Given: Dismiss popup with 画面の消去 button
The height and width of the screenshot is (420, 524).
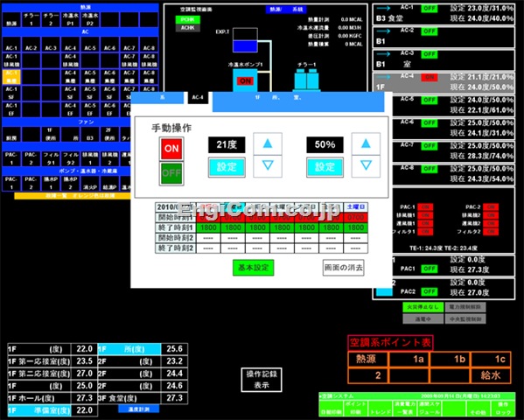Looking at the screenshot, I should click(x=344, y=268).
